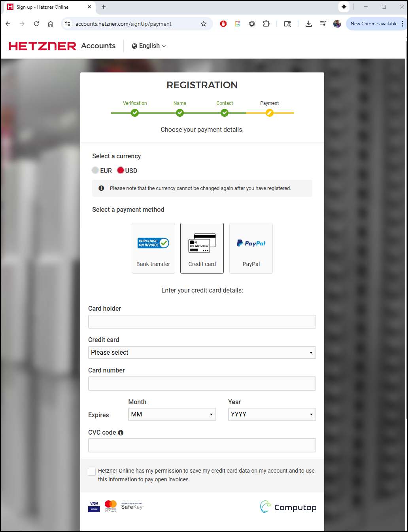Open a new browser tab

coord(104,7)
